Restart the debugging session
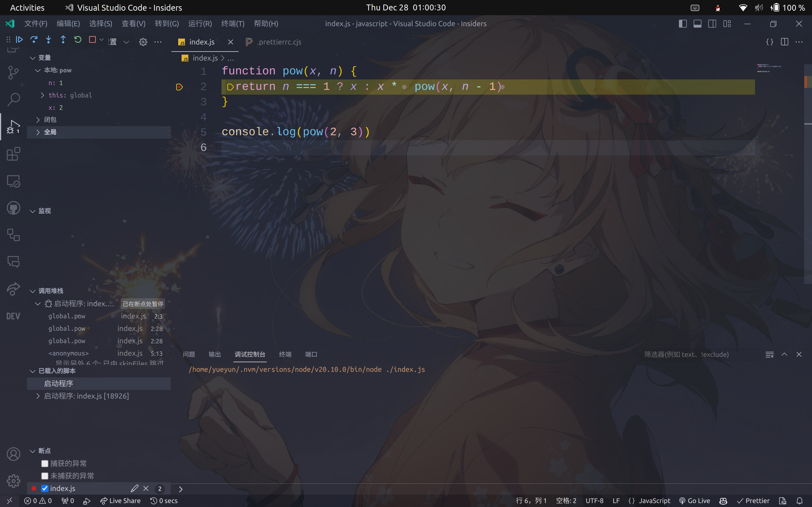Image resolution: width=812 pixels, height=507 pixels. click(78, 40)
